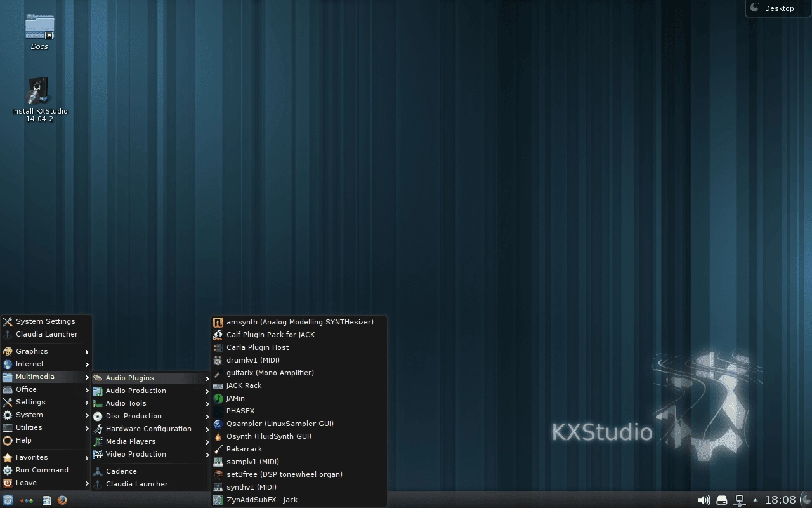The height and width of the screenshot is (508, 812).
Task: Select the Docs folder on desktop
Action: [39, 32]
